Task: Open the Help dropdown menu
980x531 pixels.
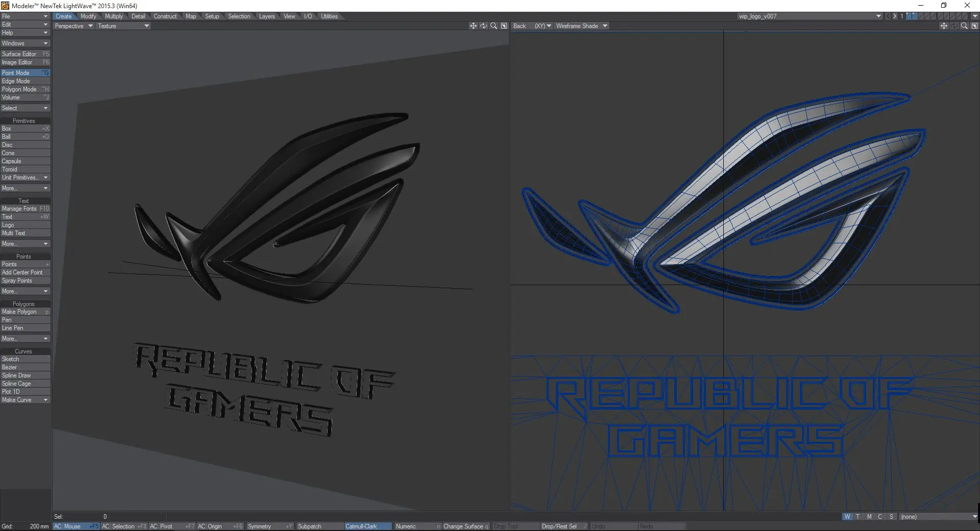Action: pyautogui.click(x=25, y=33)
